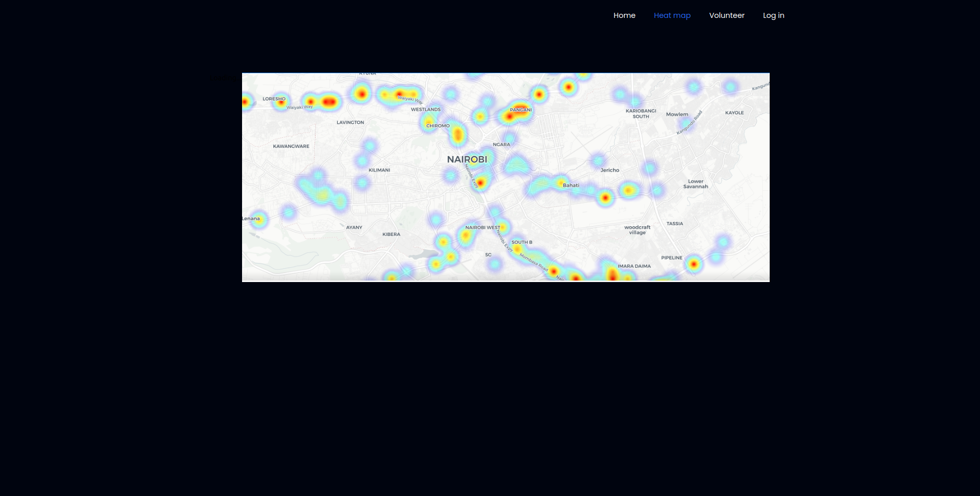Image resolution: width=980 pixels, height=496 pixels.
Task: Click the LAVINGTON area label
Action: coord(350,122)
